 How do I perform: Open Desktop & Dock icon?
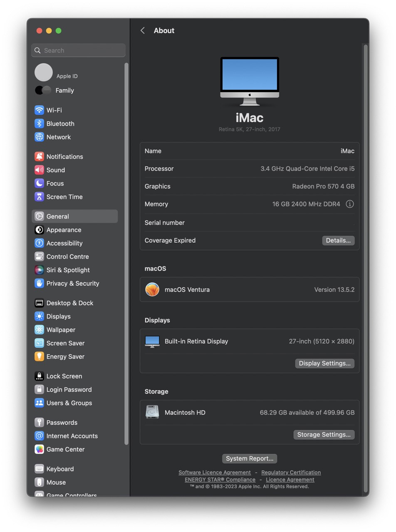point(39,303)
